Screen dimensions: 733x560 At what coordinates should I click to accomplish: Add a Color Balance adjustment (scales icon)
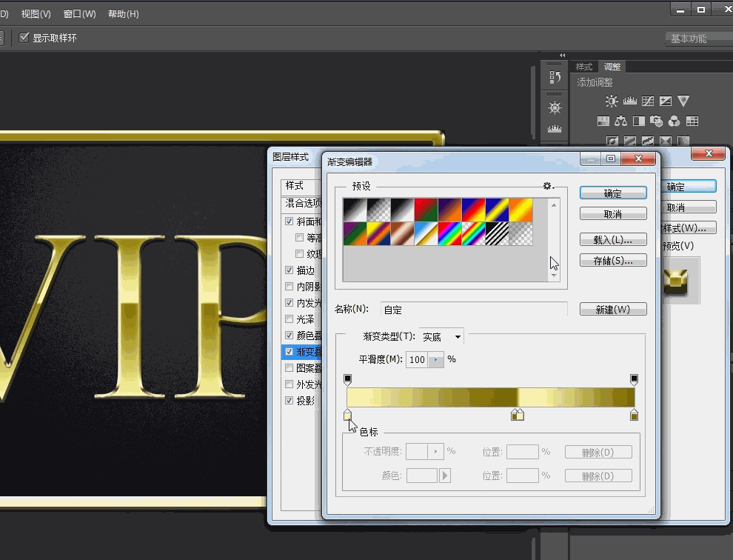pos(620,121)
